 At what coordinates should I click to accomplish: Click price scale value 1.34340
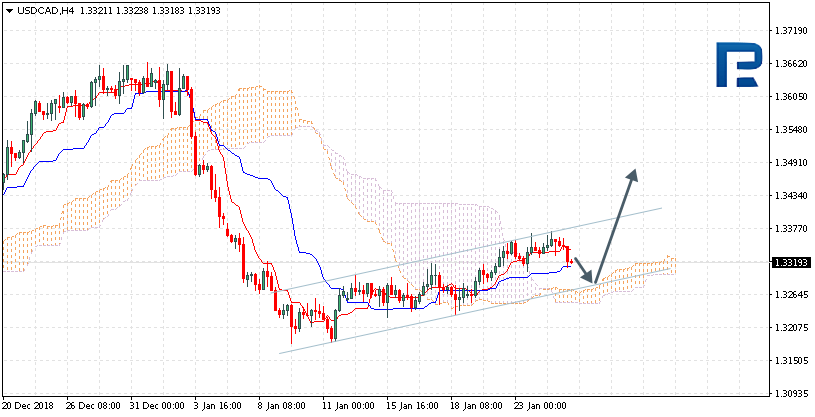(x=789, y=196)
